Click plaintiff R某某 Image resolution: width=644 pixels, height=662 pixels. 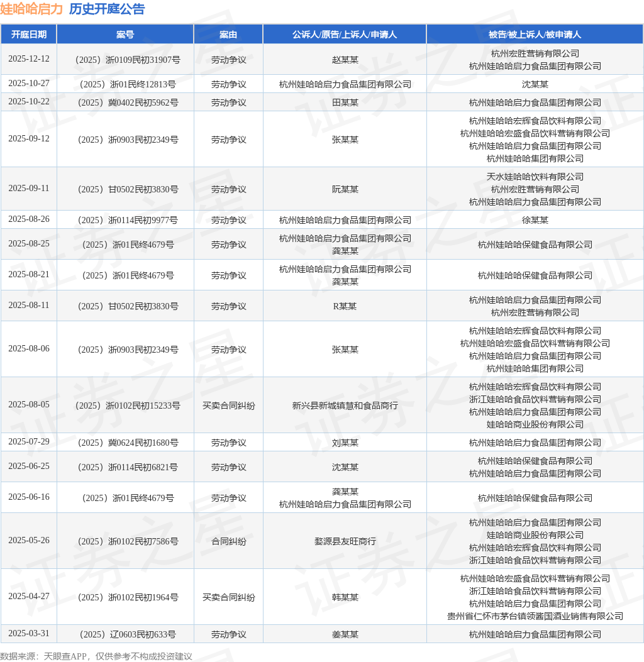click(x=345, y=307)
